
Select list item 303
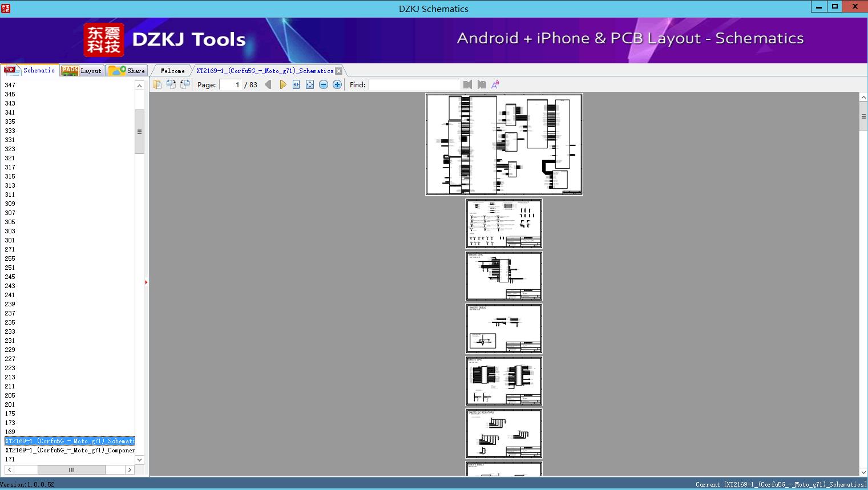(x=10, y=231)
